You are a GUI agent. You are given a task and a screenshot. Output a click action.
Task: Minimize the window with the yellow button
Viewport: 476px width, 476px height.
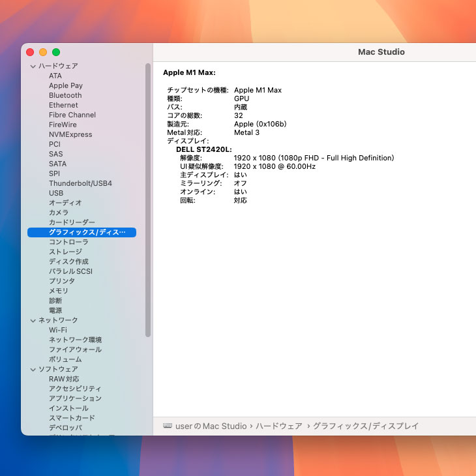(x=43, y=52)
